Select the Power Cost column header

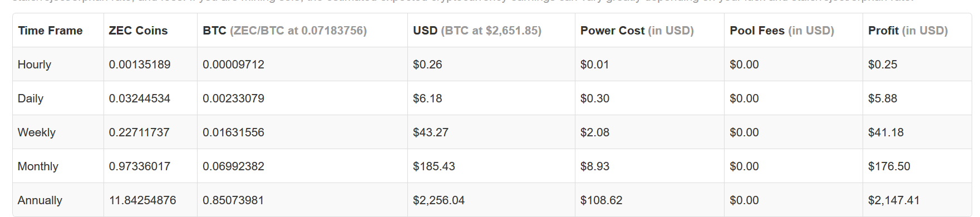[637, 31]
